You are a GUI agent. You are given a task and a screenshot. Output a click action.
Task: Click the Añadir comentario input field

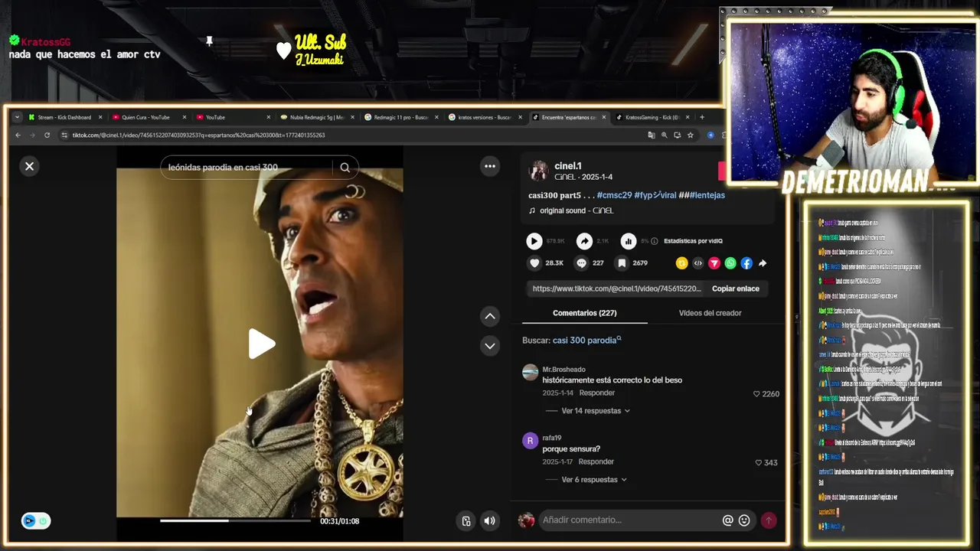(629, 520)
